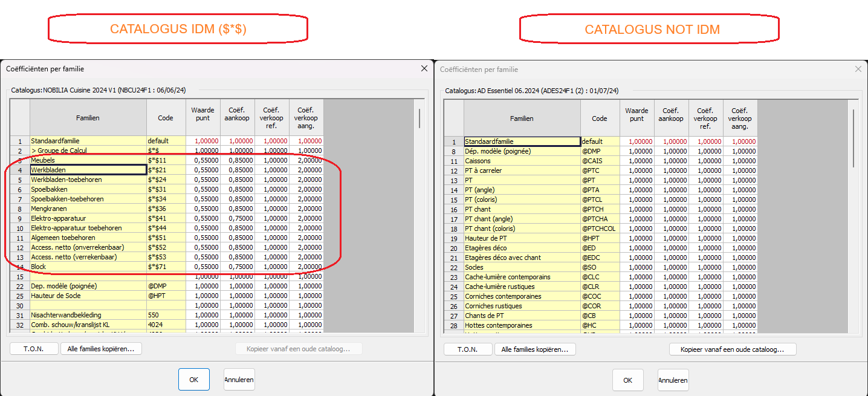This screenshot has height=396, width=868.
Task: Select the Chants de PT cell
Action: [522, 316]
